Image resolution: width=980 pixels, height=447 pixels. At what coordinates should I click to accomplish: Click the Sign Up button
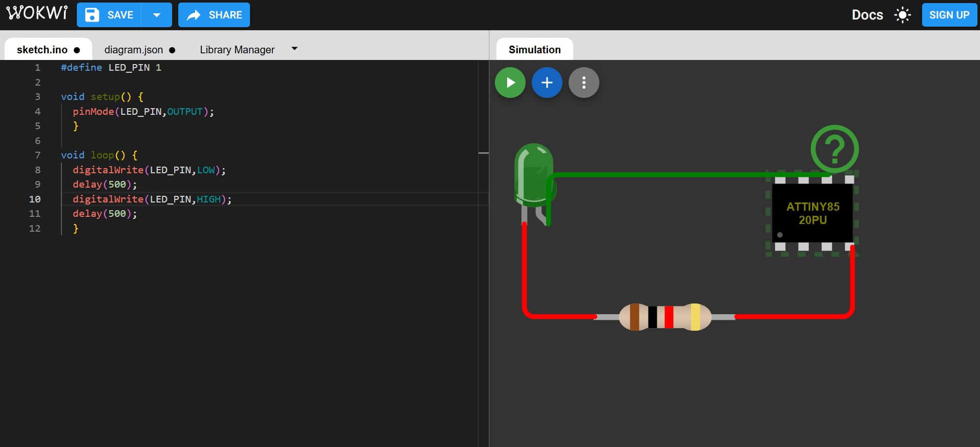click(x=949, y=15)
